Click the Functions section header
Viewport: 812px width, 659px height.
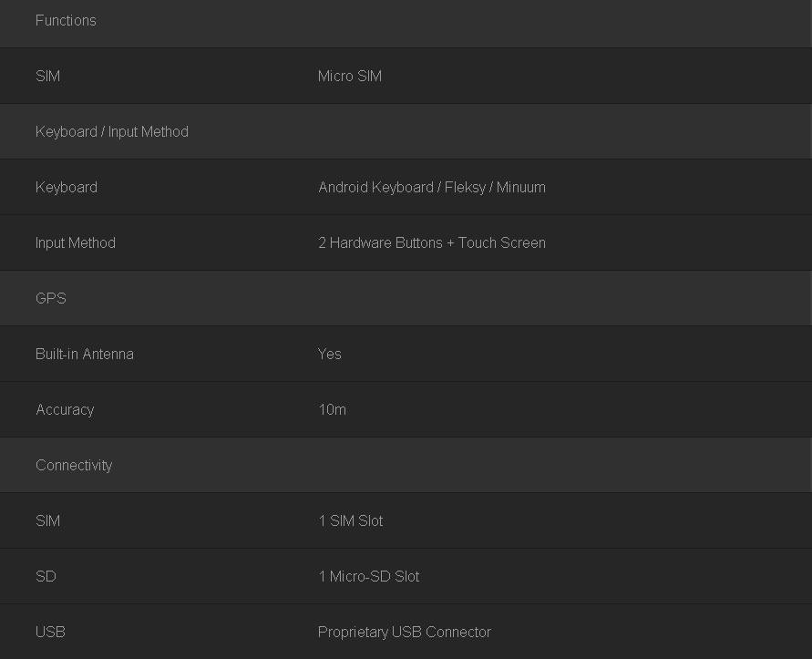click(x=66, y=20)
